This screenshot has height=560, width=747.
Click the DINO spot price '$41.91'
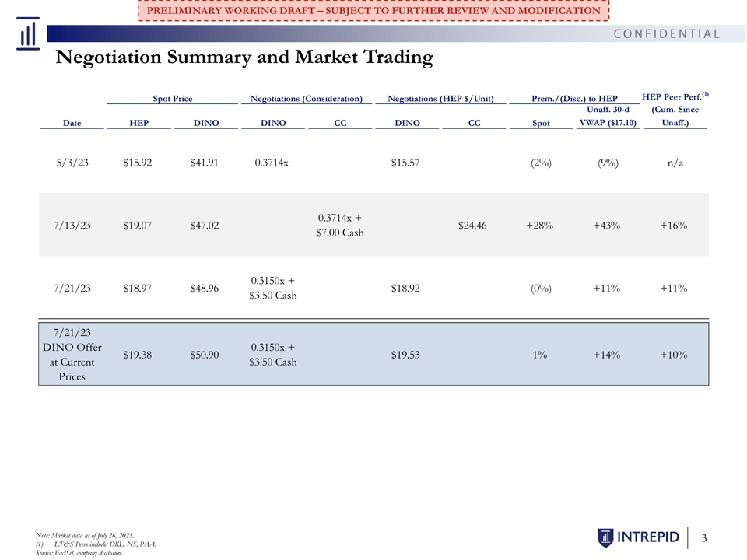[x=204, y=163]
